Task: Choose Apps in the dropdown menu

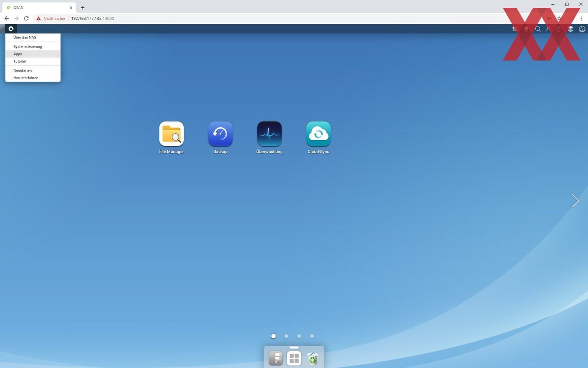Action: [x=33, y=54]
